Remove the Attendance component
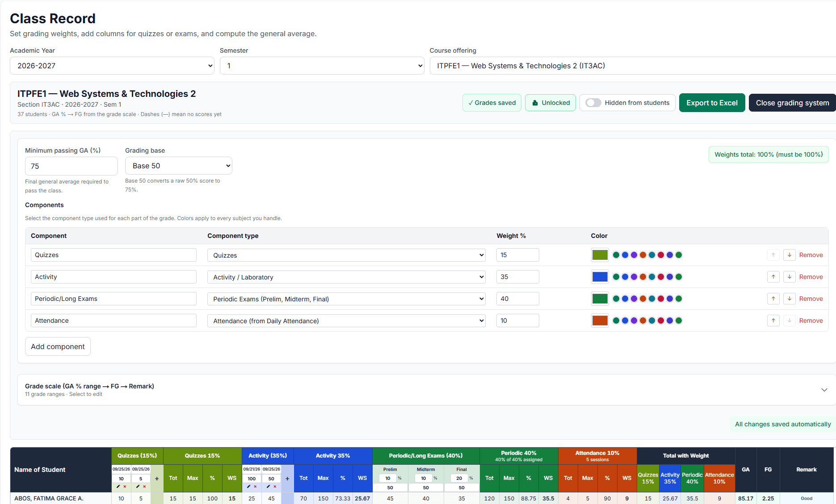The width and height of the screenshot is (836, 504). click(811, 321)
